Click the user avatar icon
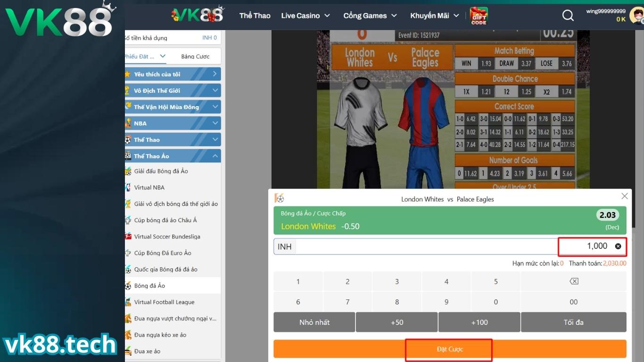The width and height of the screenshot is (644, 362). click(x=636, y=16)
